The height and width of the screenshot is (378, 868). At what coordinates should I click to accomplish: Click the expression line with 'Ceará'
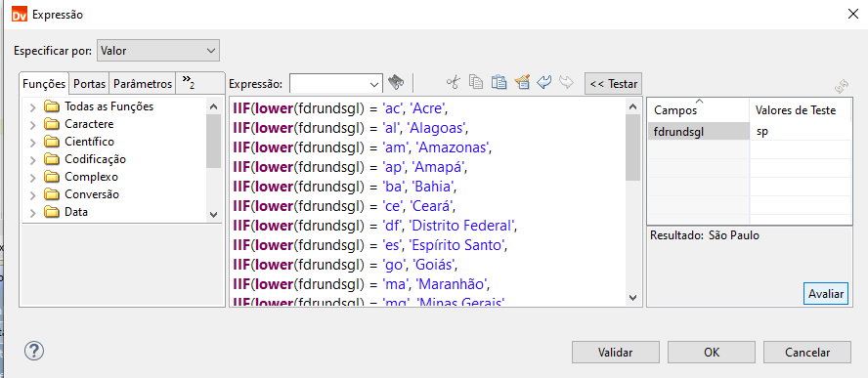click(344, 206)
